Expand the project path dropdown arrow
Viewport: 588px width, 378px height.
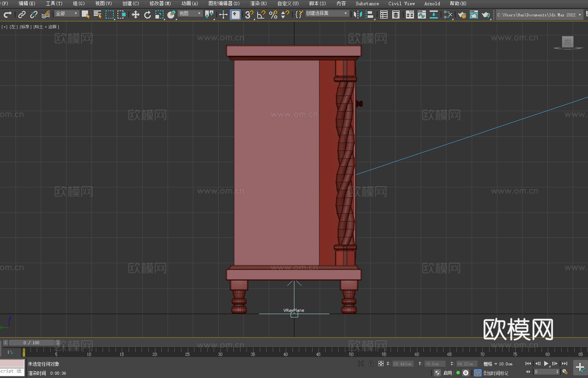pyautogui.click(x=579, y=15)
